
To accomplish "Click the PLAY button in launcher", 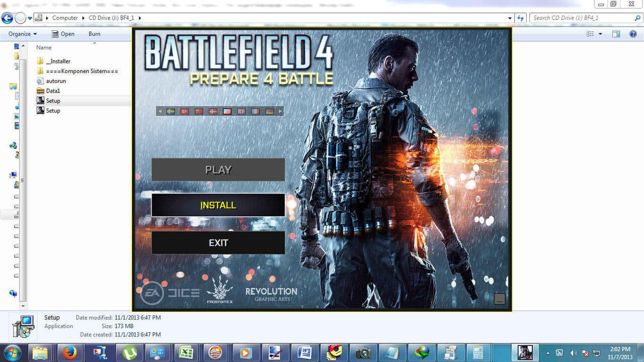I will point(218,170).
